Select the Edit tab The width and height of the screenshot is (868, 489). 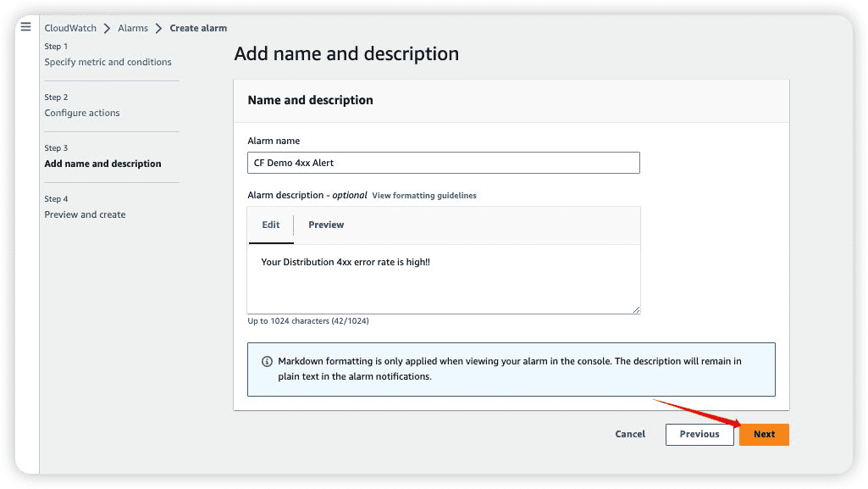click(x=271, y=225)
